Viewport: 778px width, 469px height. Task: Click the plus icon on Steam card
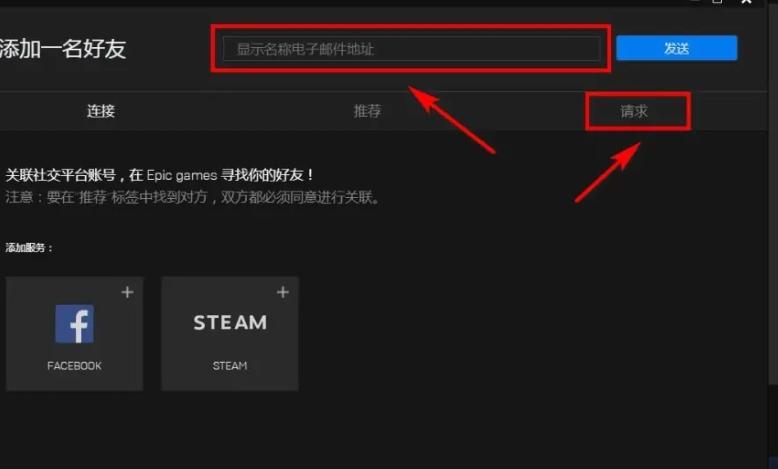pyautogui.click(x=282, y=292)
